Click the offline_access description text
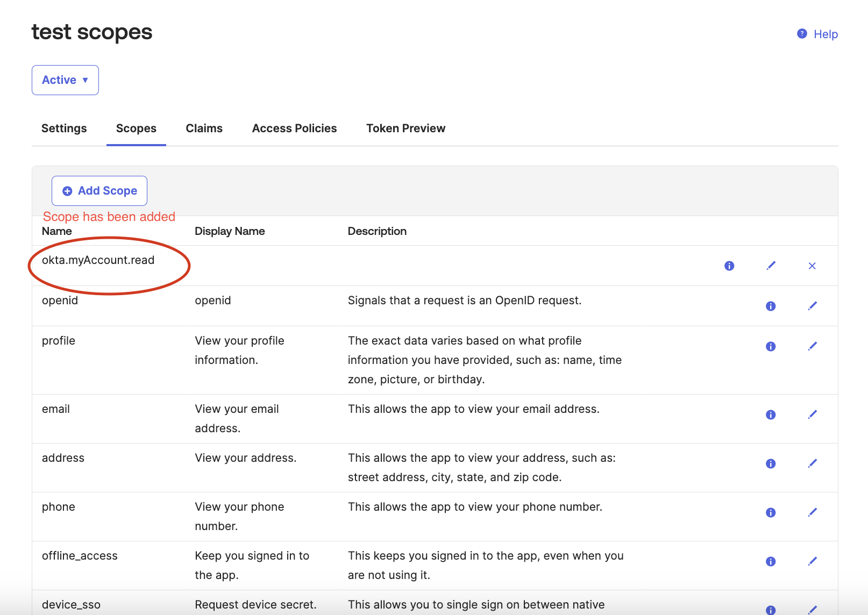 click(486, 566)
